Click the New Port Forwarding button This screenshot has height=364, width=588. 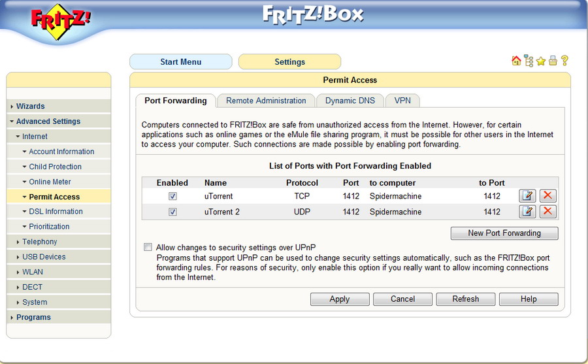504,233
